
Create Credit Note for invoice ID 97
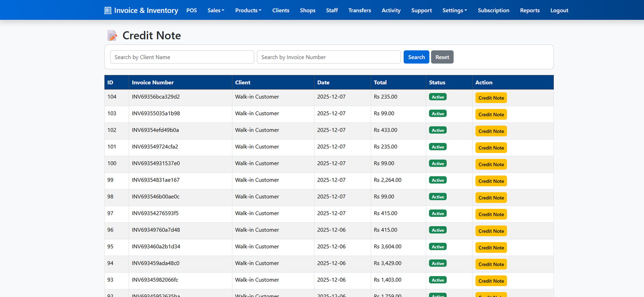tap(491, 214)
